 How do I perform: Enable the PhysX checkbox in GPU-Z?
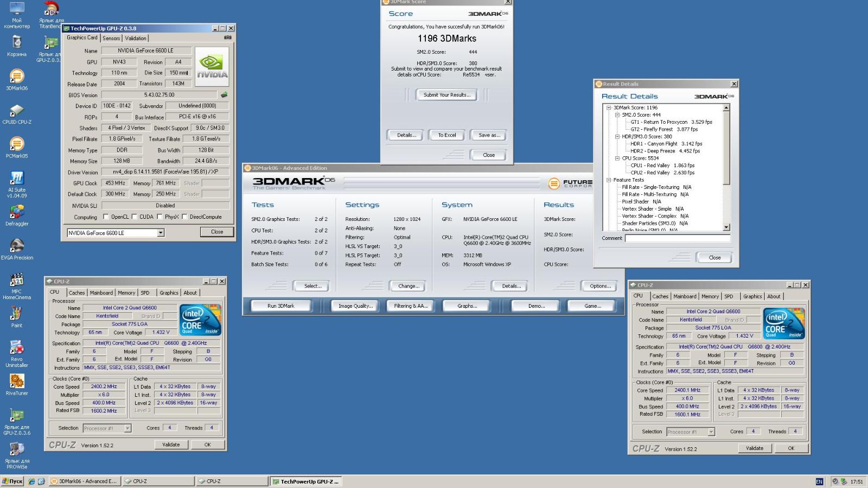[159, 217]
